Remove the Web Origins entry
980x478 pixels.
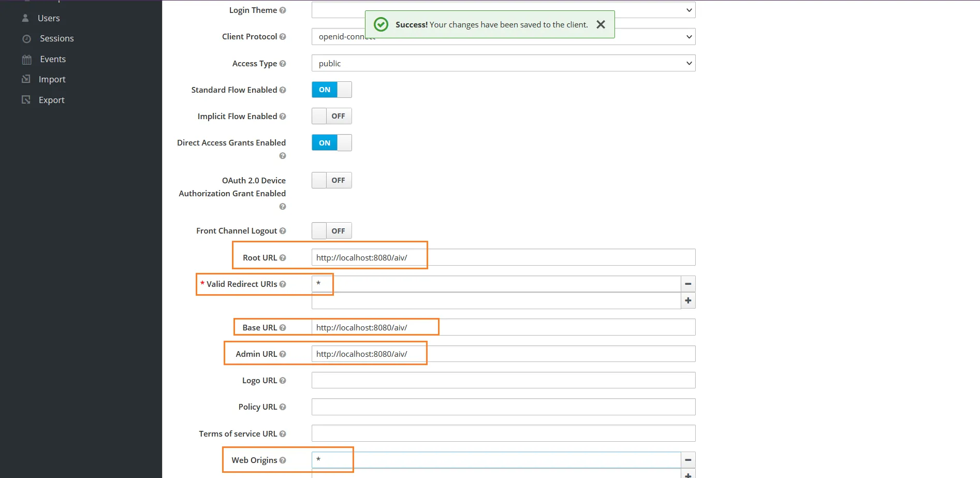coord(688,460)
